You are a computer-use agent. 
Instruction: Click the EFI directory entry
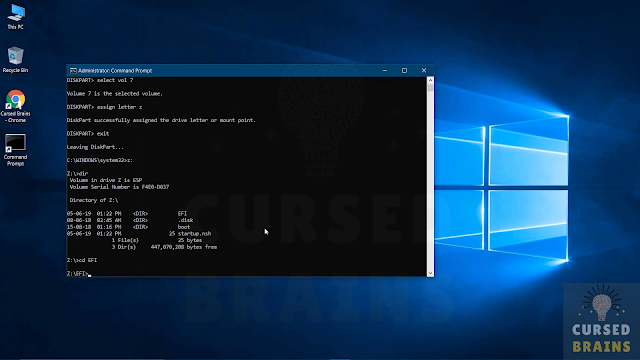coord(127,213)
